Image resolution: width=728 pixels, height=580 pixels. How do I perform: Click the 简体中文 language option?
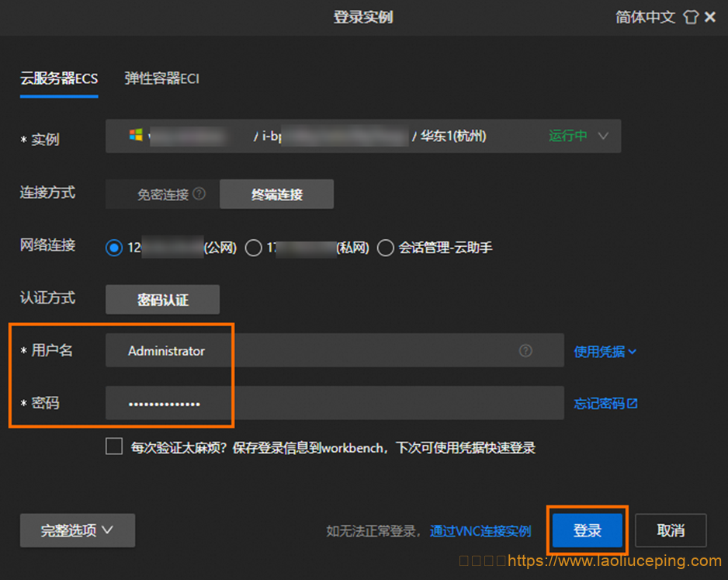pyautogui.click(x=645, y=16)
